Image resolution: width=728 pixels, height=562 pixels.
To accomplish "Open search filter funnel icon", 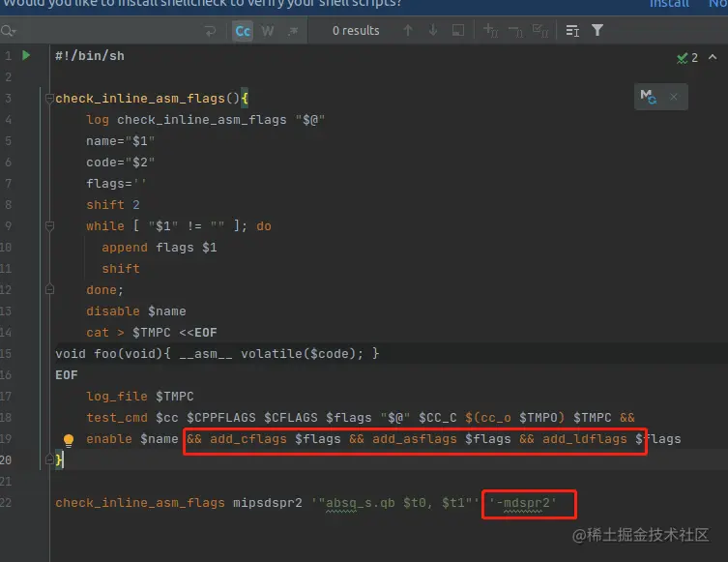I will (x=597, y=31).
